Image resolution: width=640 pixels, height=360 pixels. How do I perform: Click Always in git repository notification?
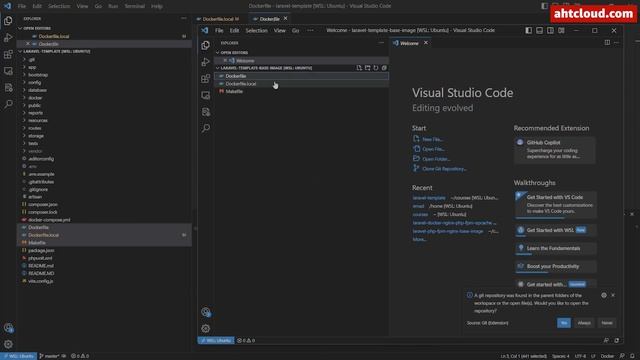click(x=584, y=323)
